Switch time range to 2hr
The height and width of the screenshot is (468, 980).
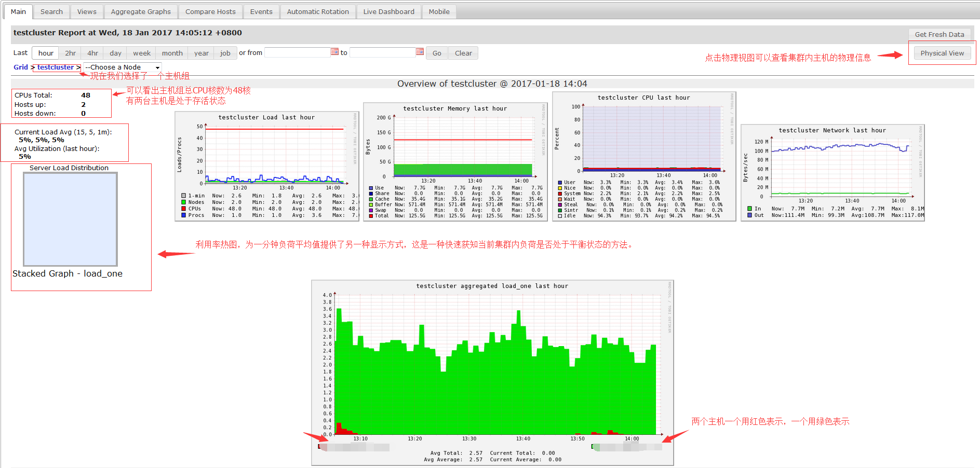coord(71,53)
